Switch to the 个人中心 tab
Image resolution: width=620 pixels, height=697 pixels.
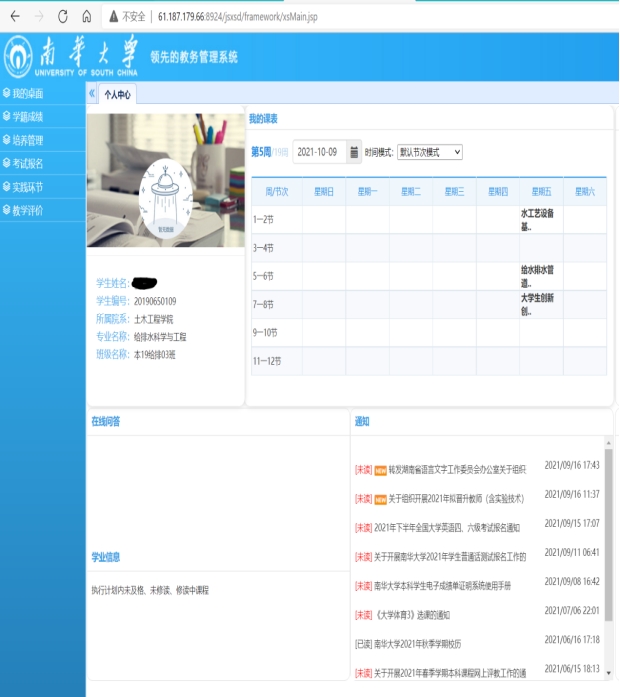[118, 95]
